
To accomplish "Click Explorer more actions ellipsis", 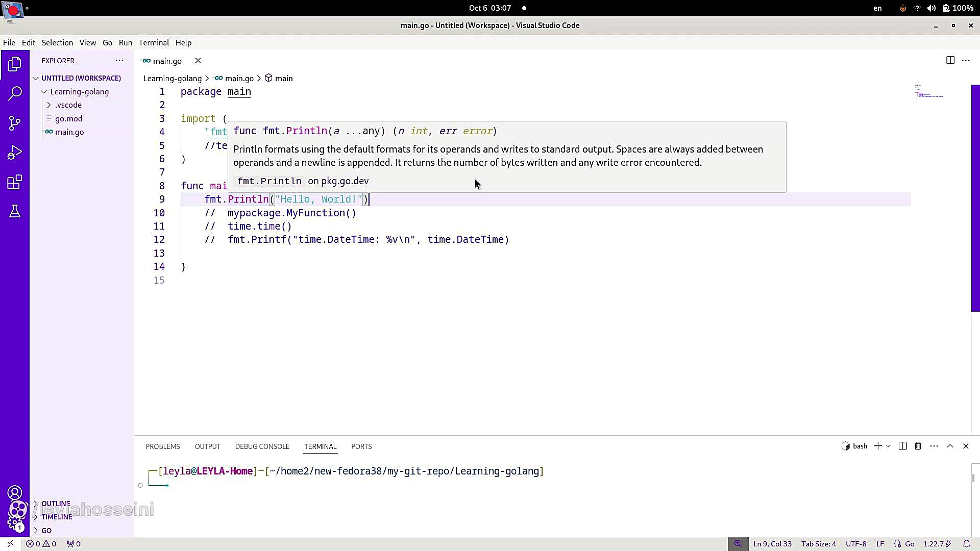I will [x=119, y=61].
